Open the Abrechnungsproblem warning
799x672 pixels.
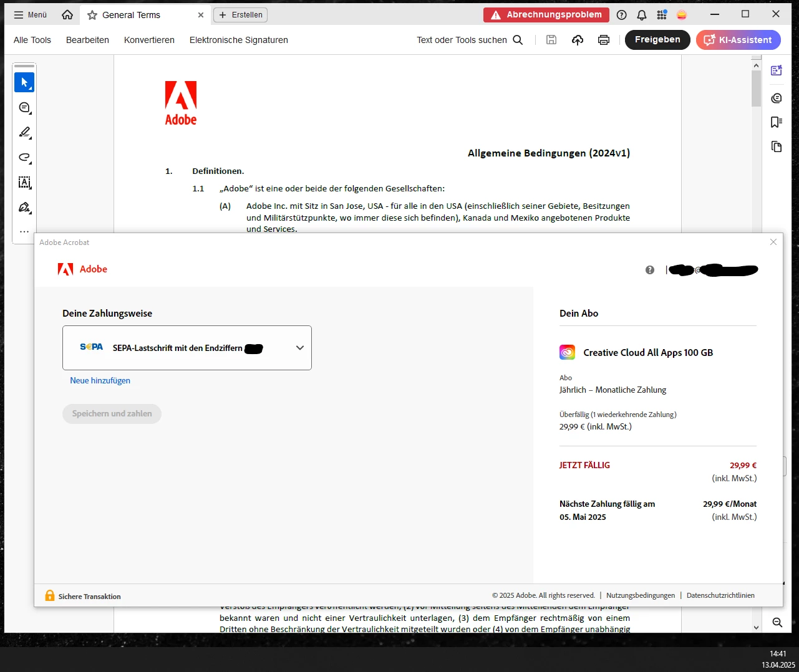click(546, 15)
